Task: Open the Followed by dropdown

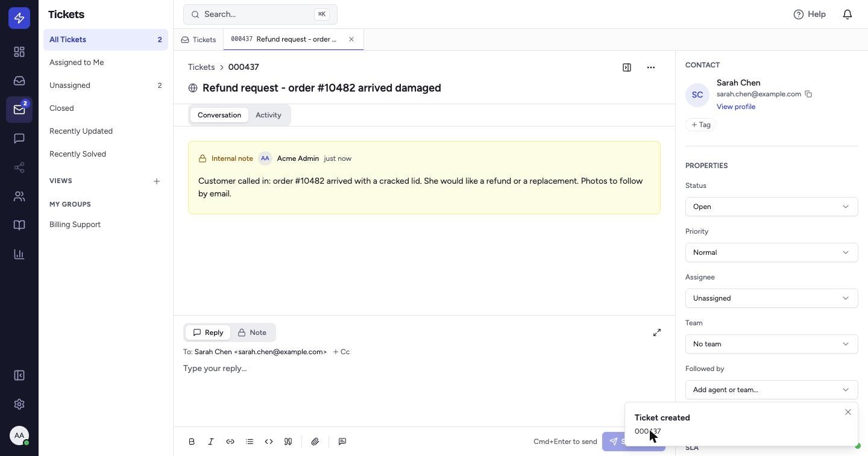Action: pyautogui.click(x=772, y=390)
